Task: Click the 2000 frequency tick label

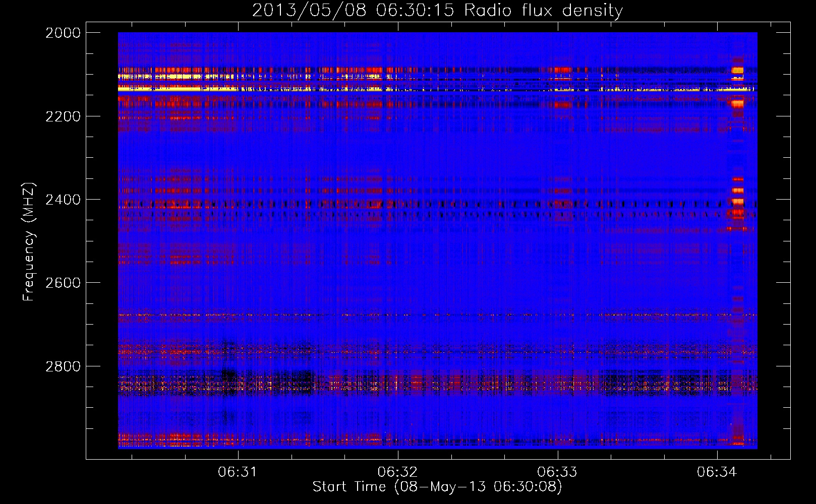Action: [63, 33]
